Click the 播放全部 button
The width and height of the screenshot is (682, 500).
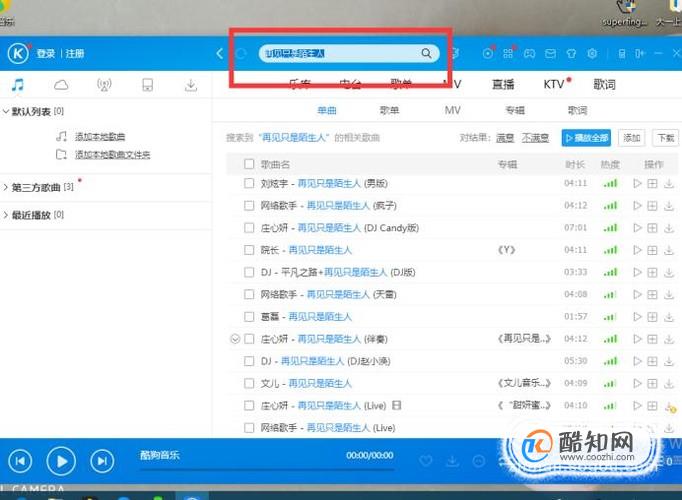pos(586,138)
